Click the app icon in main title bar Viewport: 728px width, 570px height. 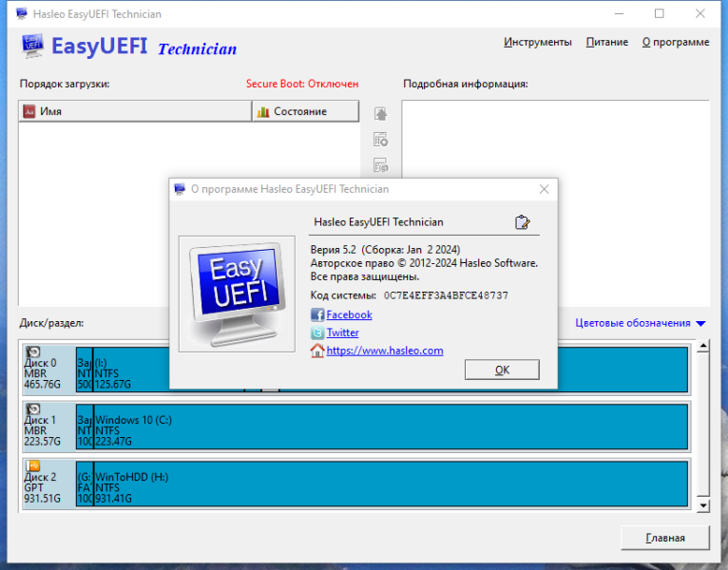(x=21, y=14)
